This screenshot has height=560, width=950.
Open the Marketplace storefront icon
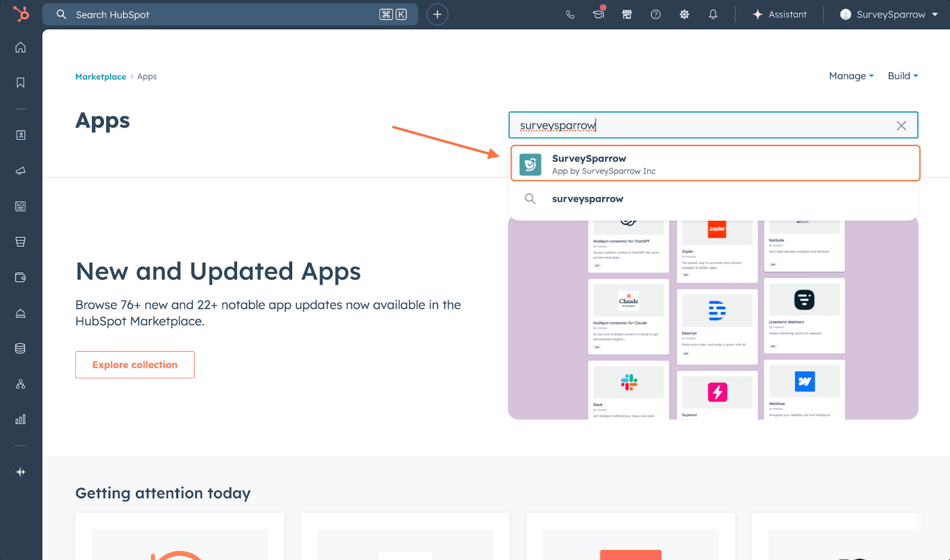tap(627, 15)
